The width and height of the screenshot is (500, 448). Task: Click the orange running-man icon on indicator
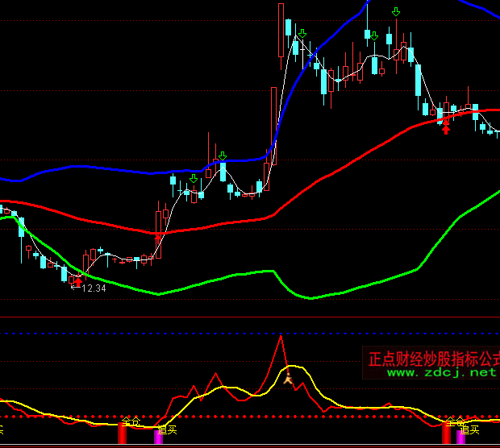click(286, 376)
